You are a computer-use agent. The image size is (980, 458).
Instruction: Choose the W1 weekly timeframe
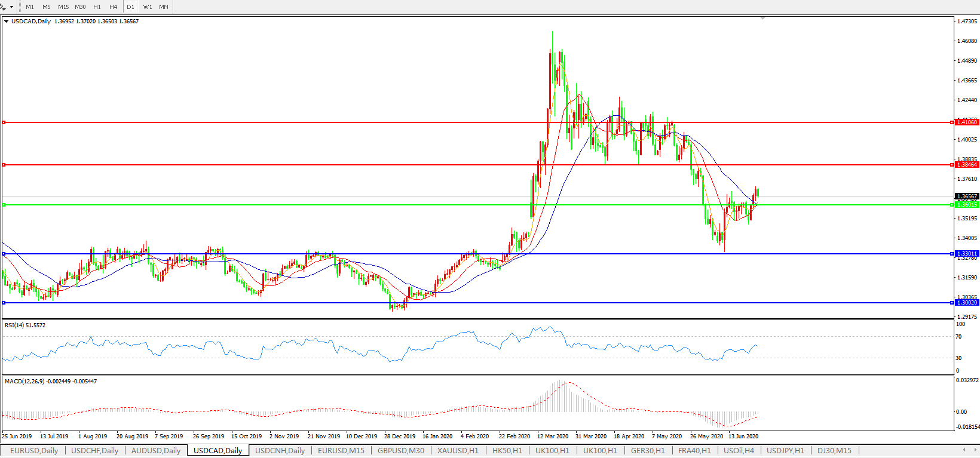tap(148, 7)
